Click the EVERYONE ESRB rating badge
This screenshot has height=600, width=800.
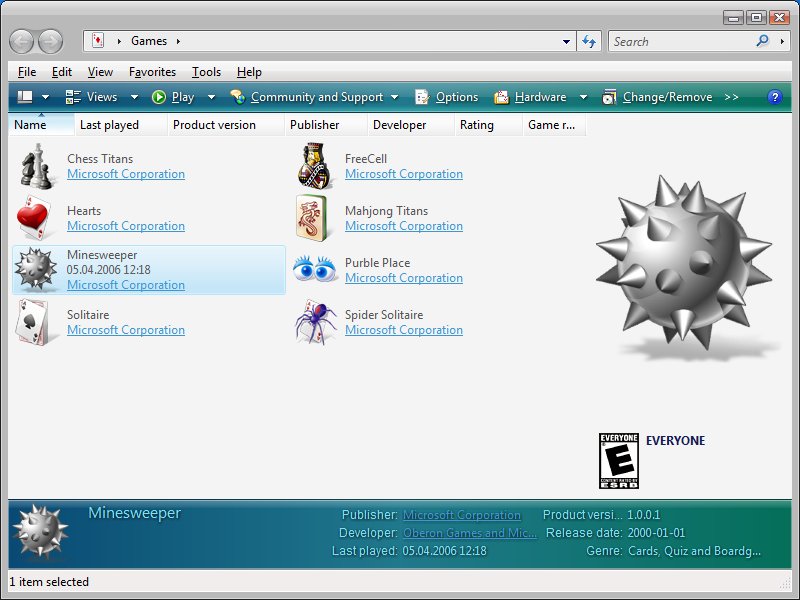pyautogui.click(x=620, y=459)
